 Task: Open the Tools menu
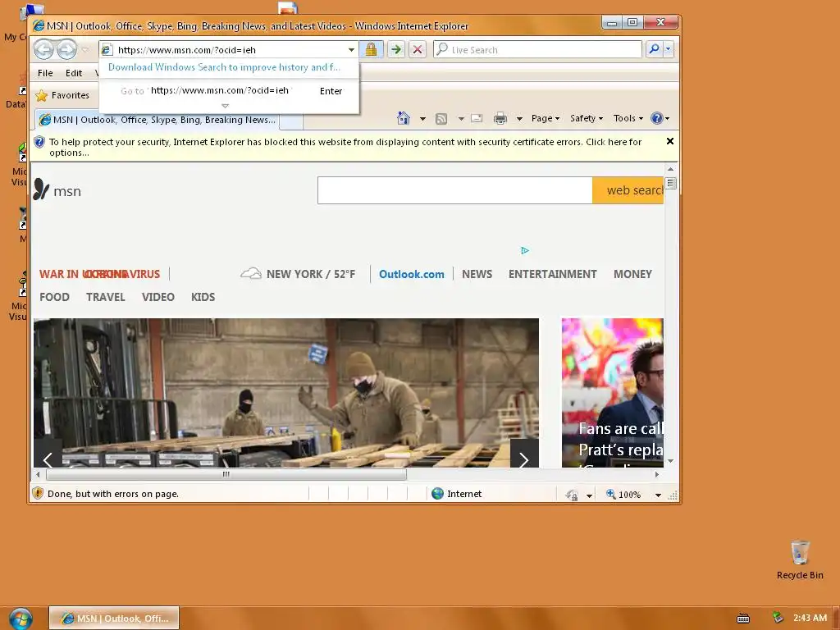pyautogui.click(x=628, y=118)
